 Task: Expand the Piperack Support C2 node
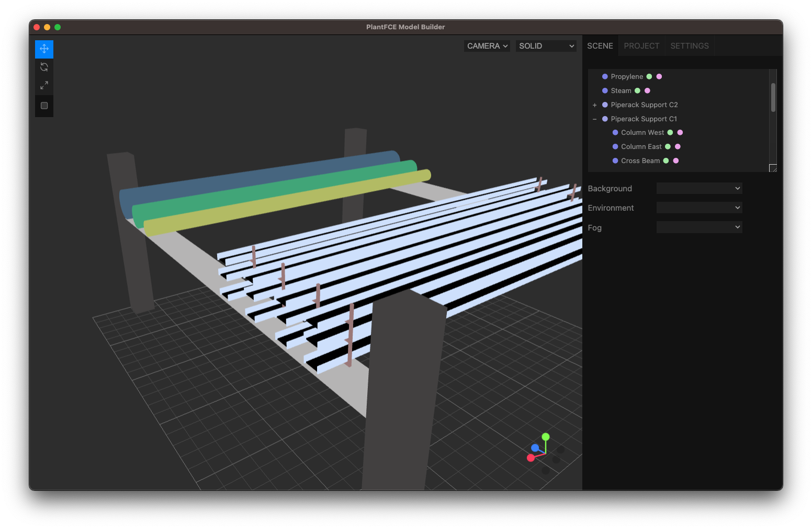[x=594, y=105]
